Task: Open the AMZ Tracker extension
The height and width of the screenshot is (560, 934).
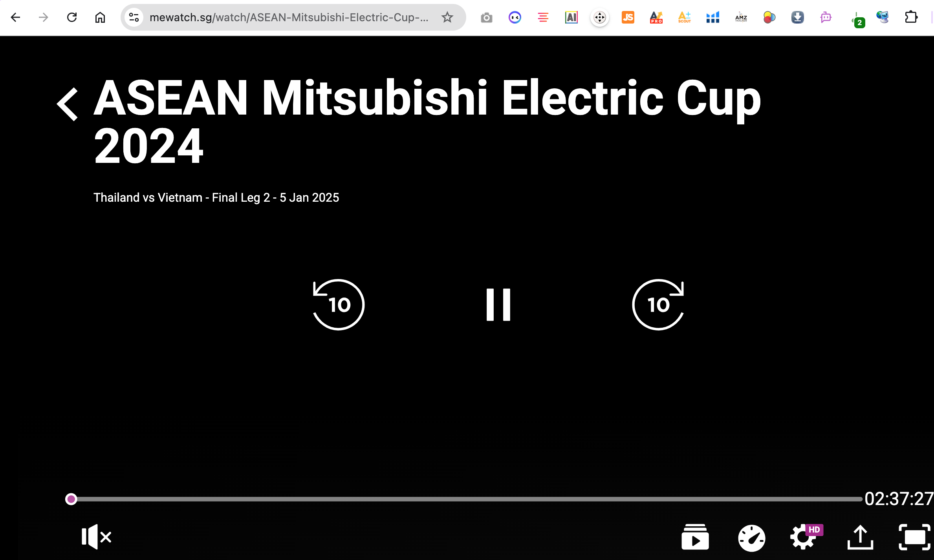Action: 741,17
